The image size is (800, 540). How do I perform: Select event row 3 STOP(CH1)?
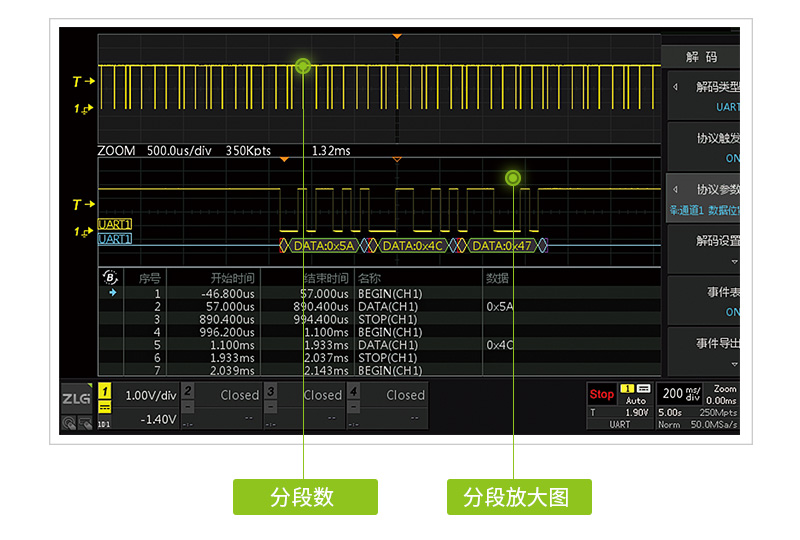pos(380,319)
